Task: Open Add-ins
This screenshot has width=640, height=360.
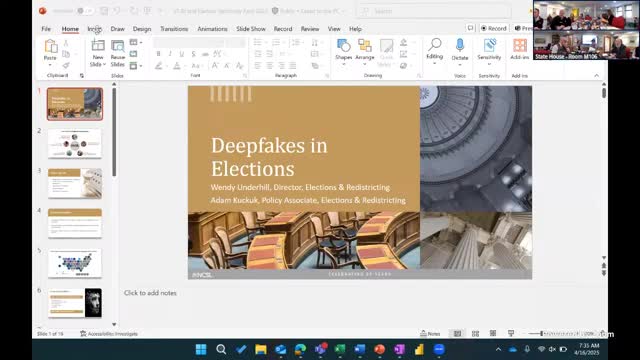Action: [520, 49]
